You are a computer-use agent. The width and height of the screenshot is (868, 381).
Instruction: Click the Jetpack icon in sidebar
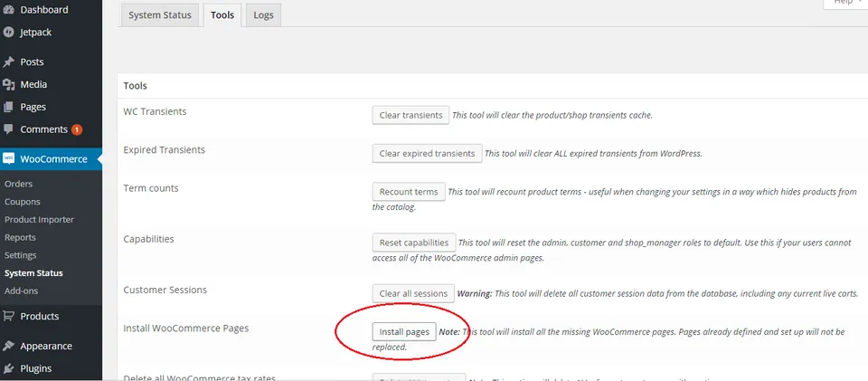coord(8,32)
